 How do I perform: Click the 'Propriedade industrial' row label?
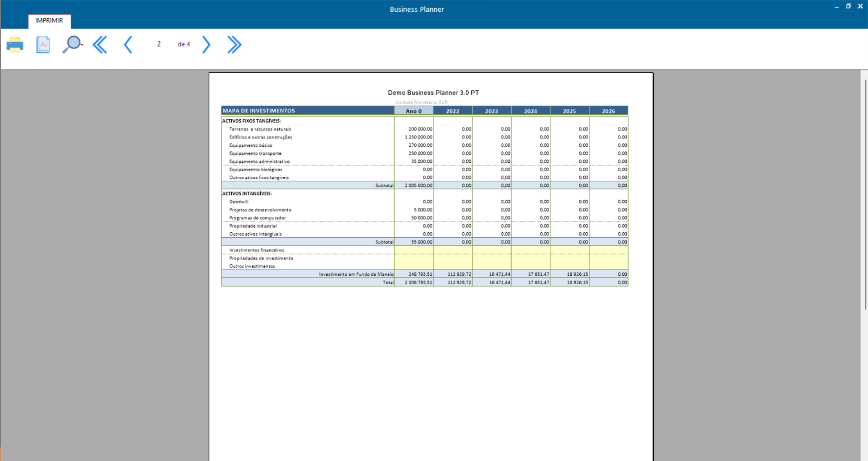253,226
